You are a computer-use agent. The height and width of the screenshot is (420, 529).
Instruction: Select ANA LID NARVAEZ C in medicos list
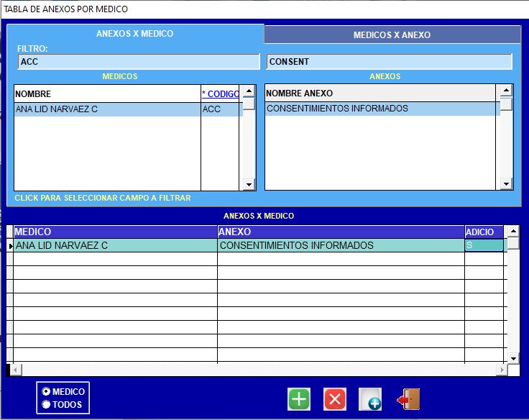click(107, 109)
